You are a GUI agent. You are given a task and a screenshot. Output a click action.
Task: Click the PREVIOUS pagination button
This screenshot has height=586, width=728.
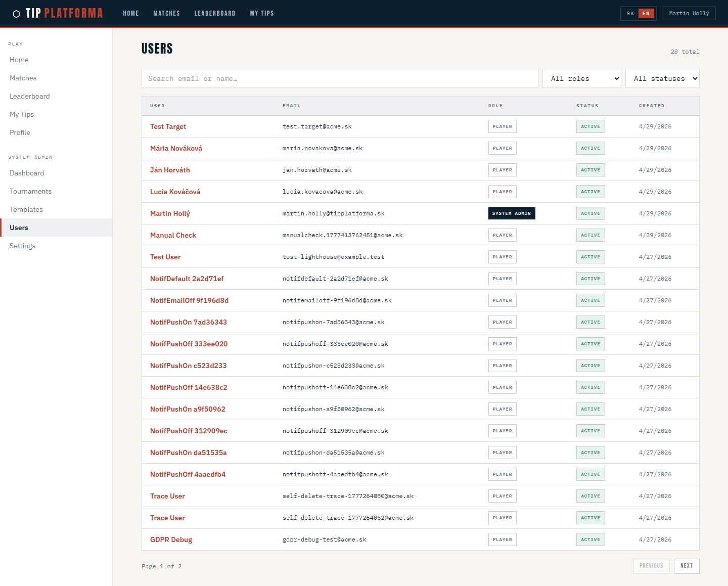coord(651,566)
